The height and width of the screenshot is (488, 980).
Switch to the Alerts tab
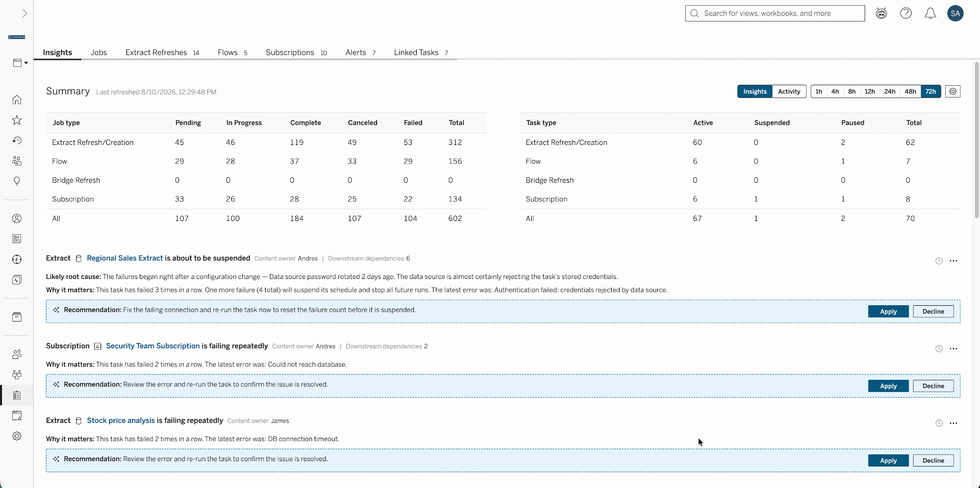click(360, 53)
